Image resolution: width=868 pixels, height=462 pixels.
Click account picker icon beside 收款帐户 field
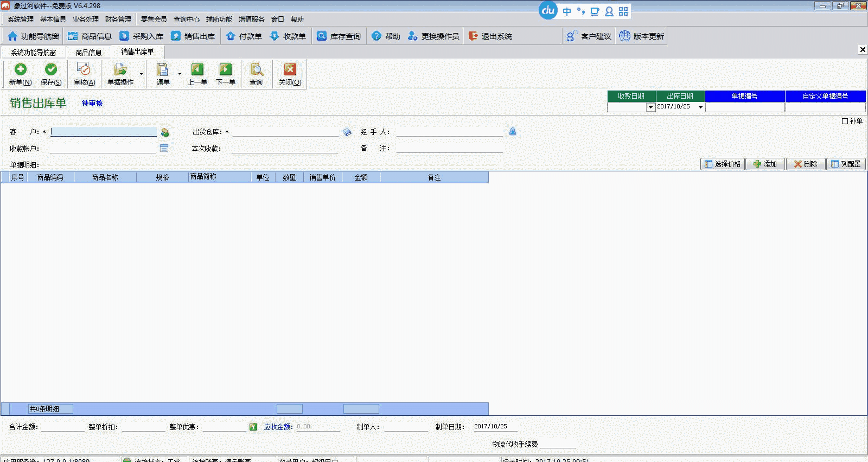click(x=164, y=148)
